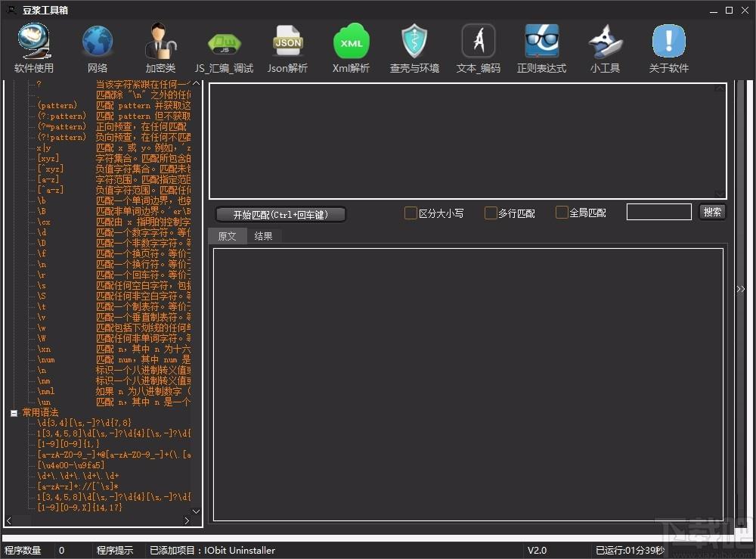Screen dimensions: 756x559
Task: Open the 小工具 icon
Action: pyautogui.click(x=605, y=48)
